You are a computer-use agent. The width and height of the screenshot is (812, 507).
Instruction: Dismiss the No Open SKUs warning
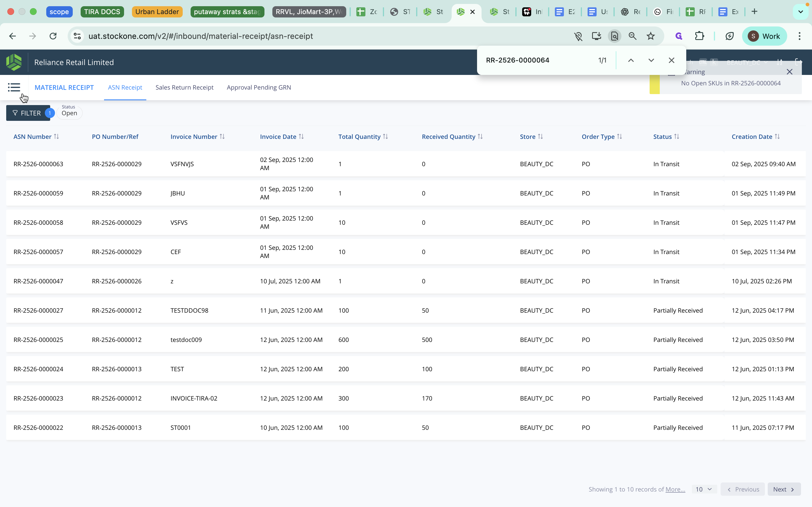(789, 72)
